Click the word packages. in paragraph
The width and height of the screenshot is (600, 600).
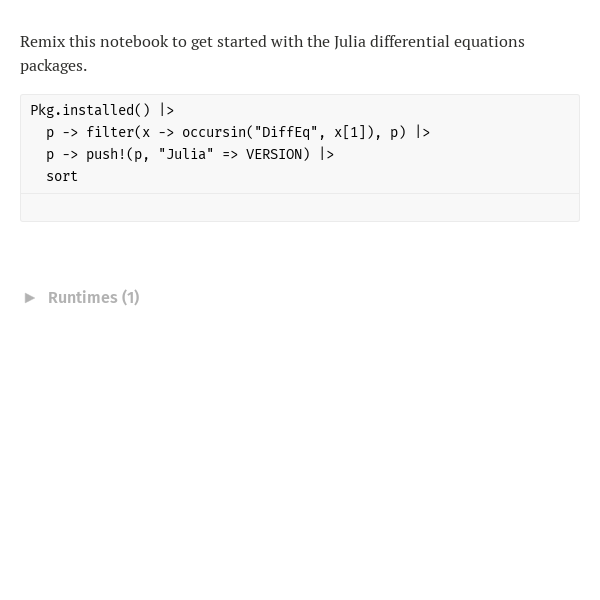coord(54,66)
